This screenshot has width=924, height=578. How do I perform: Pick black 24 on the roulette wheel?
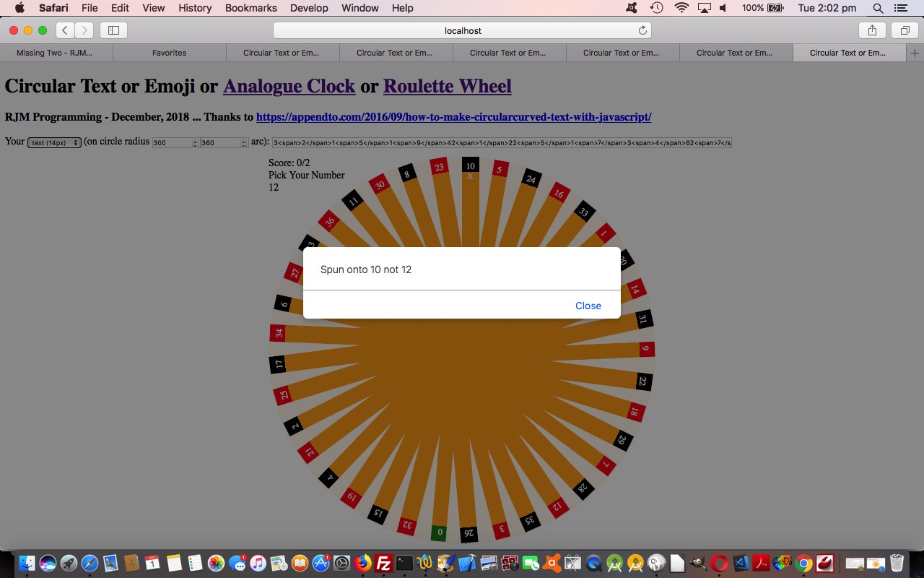click(x=531, y=178)
